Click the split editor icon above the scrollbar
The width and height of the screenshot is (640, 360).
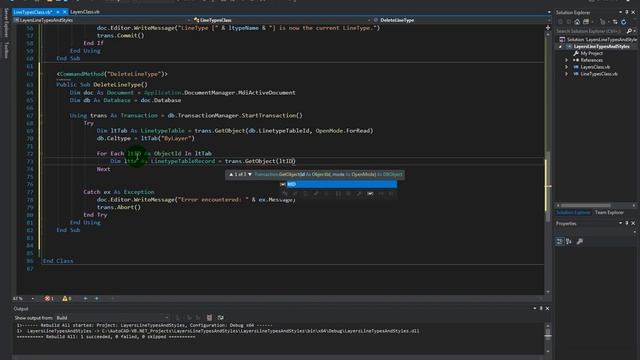pos(548,28)
